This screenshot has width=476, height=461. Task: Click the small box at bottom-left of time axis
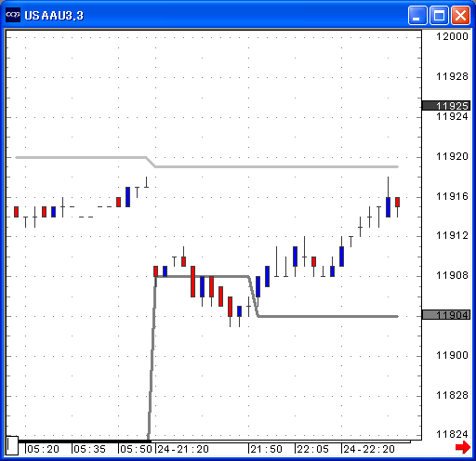(12, 445)
